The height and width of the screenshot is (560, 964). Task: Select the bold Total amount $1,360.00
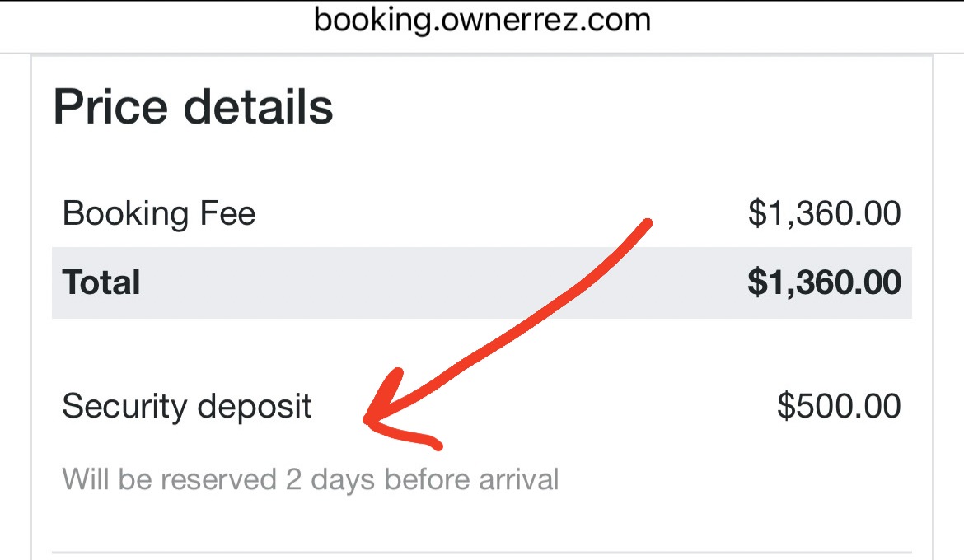pos(824,282)
